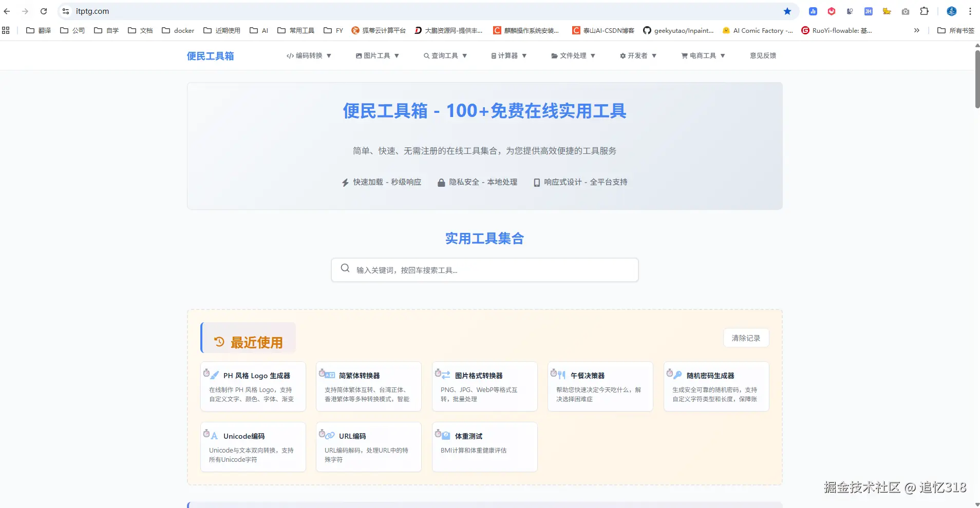Screen dimensions: 980x508
Task: Click the 简繁体转换器 card icon
Action: tap(330, 375)
